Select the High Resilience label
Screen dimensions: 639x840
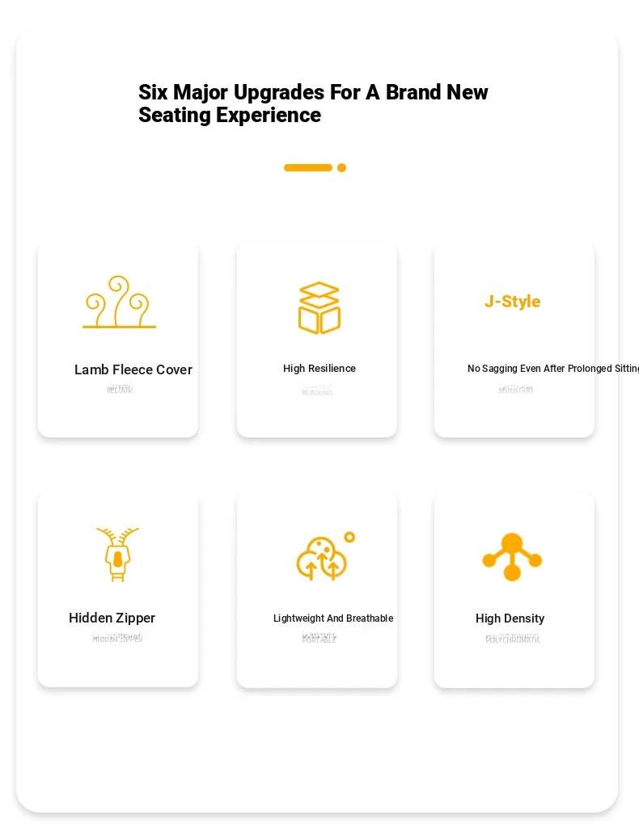(319, 369)
